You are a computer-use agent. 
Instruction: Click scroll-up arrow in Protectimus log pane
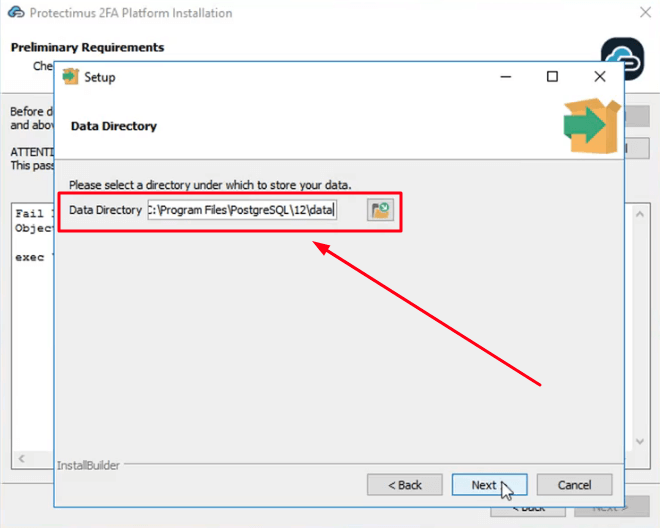[640, 214]
